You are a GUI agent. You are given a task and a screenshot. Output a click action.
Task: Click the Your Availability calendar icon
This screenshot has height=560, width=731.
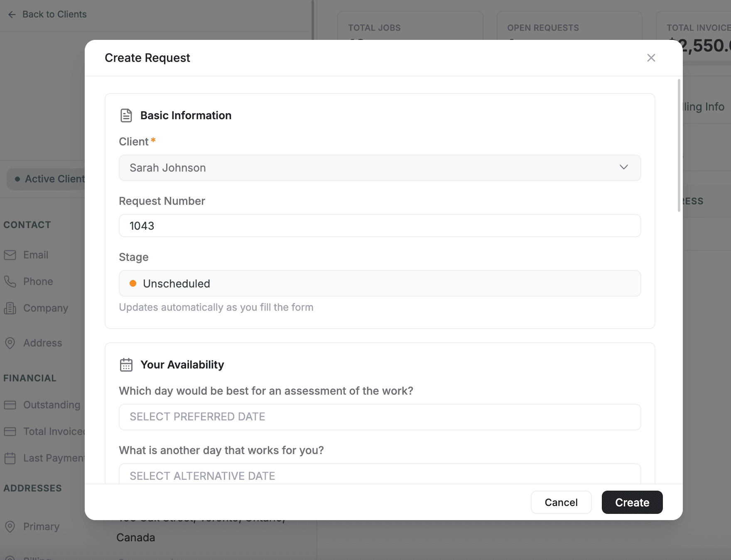pyautogui.click(x=125, y=364)
